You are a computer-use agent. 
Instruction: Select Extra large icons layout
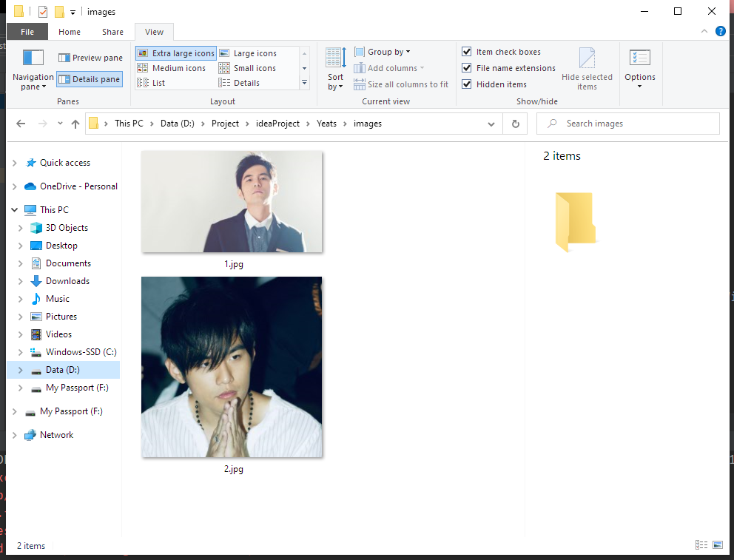[176, 53]
